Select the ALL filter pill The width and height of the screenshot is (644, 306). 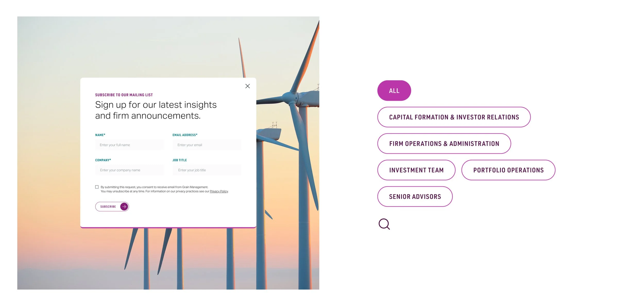(394, 91)
